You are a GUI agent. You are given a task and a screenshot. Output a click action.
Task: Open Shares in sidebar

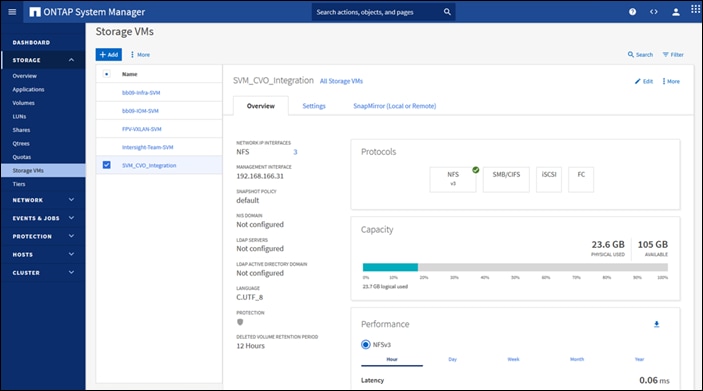[x=21, y=130]
